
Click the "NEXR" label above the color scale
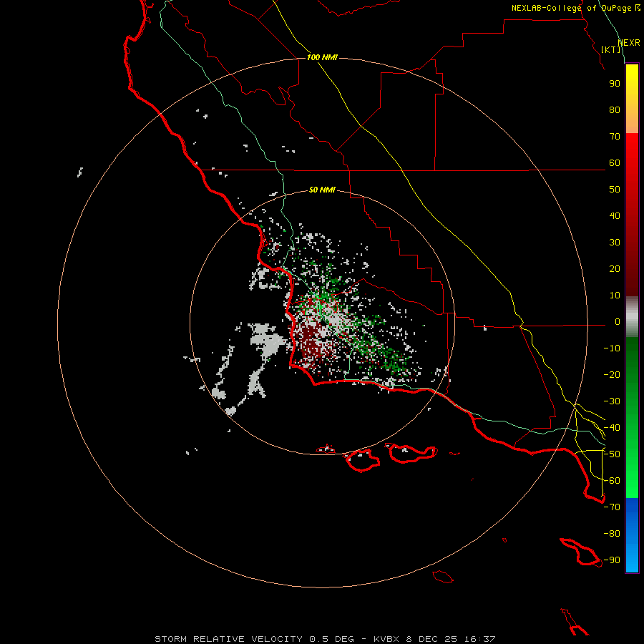click(x=629, y=43)
